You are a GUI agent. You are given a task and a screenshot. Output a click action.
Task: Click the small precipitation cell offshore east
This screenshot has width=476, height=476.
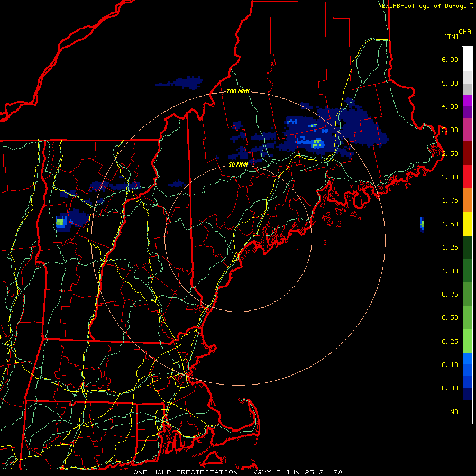click(x=422, y=225)
